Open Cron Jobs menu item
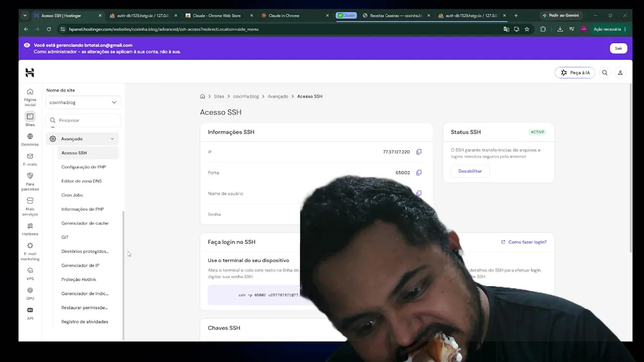This screenshot has height=362, width=644. (x=72, y=195)
